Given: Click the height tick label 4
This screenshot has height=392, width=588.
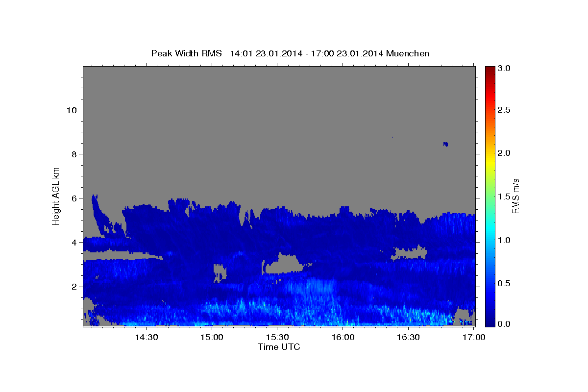Looking at the screenshot, I should pyautogui.click(x=73, y=242).
